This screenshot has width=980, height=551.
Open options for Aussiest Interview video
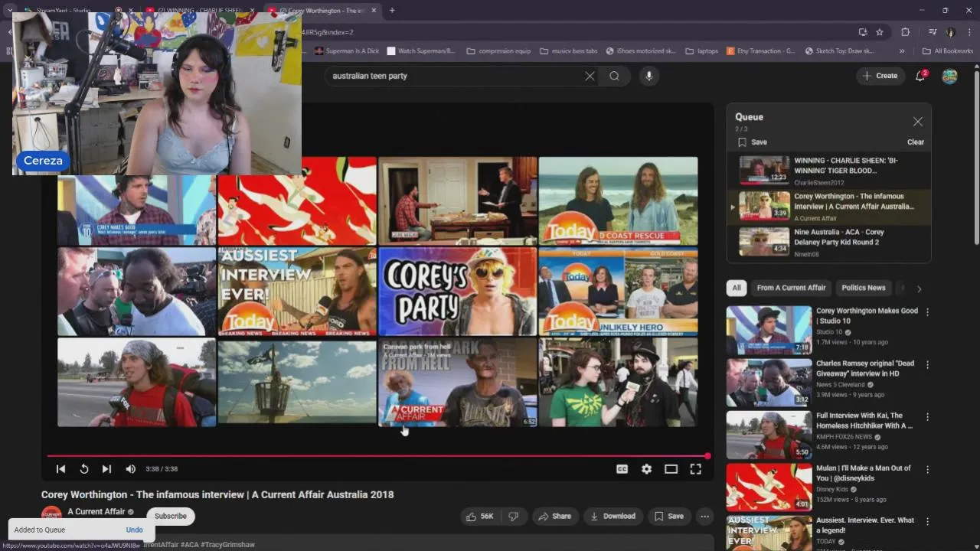[927, 522]
